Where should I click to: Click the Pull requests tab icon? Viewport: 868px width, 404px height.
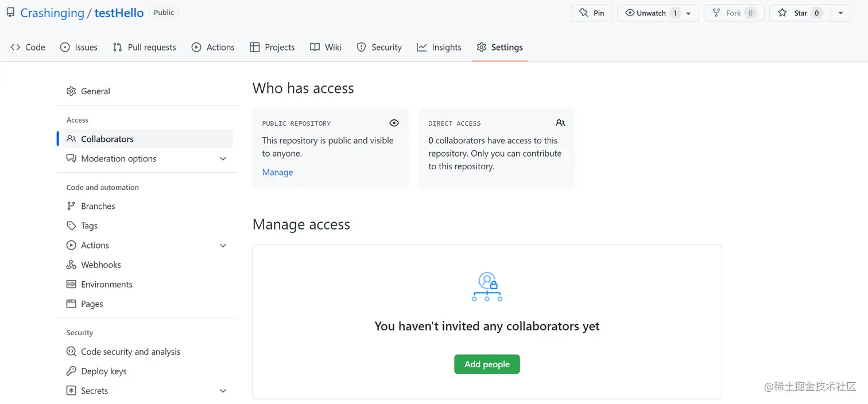pos(117,47)
